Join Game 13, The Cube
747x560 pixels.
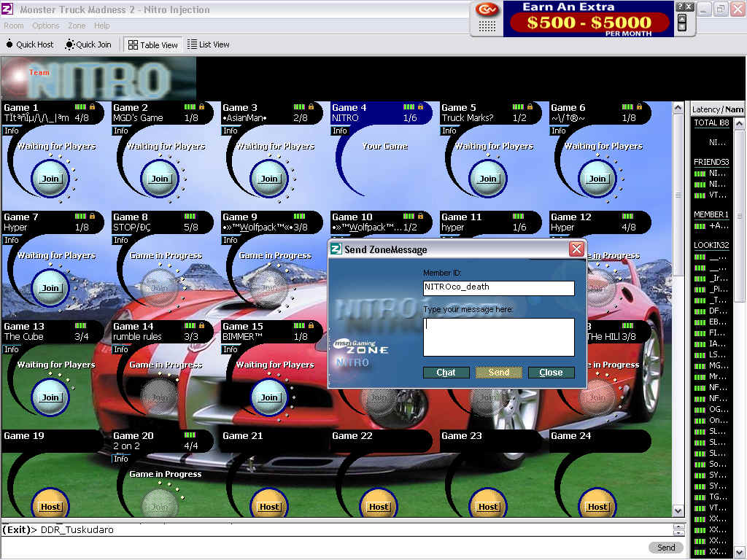(x=50, y=397)
